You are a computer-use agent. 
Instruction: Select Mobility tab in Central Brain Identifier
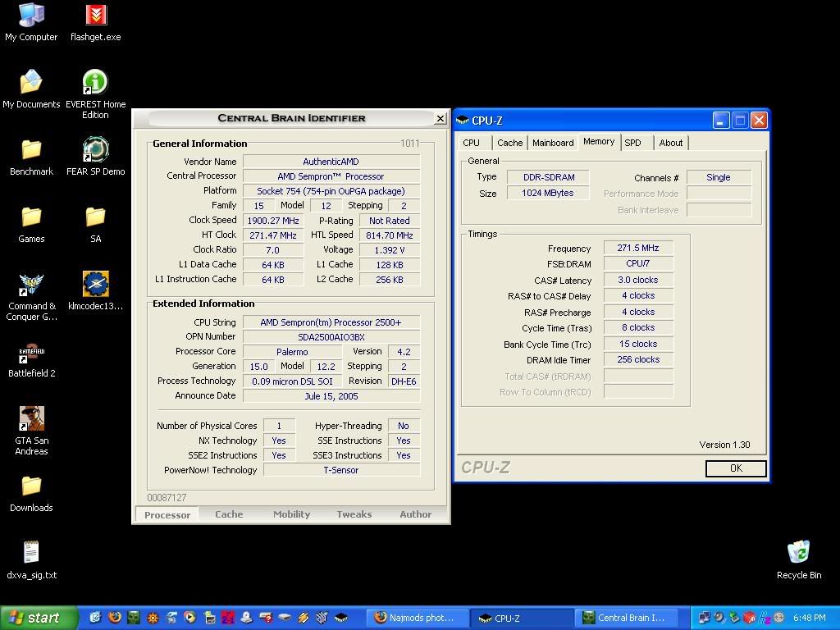(x=291, y=514)
